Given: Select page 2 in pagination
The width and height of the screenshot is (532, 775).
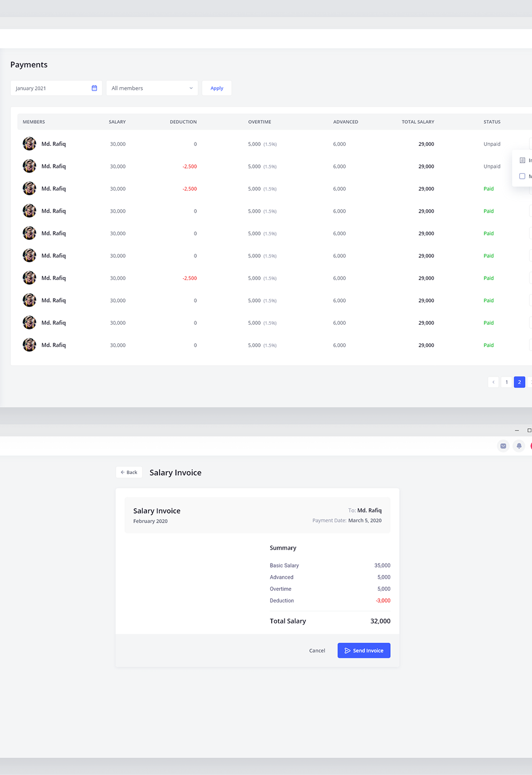Looking at the screenshot, I should point(519,382).
